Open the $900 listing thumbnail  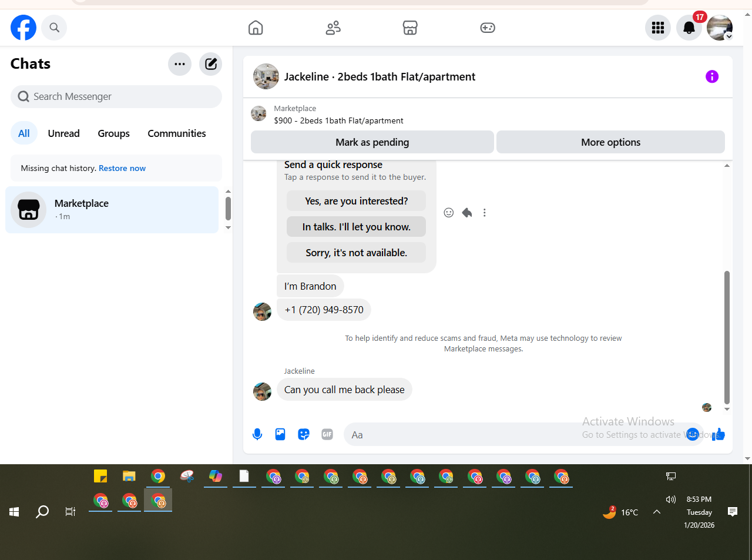coord(258,113)
